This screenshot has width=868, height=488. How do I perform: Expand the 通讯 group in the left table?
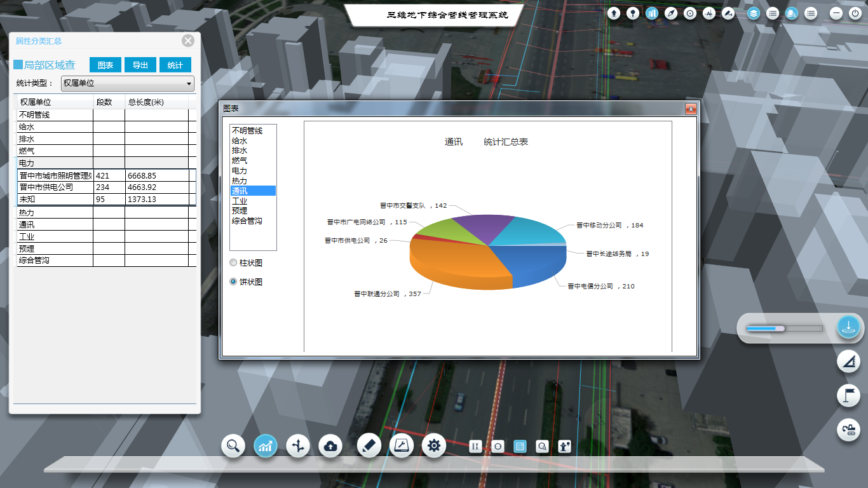107,225
